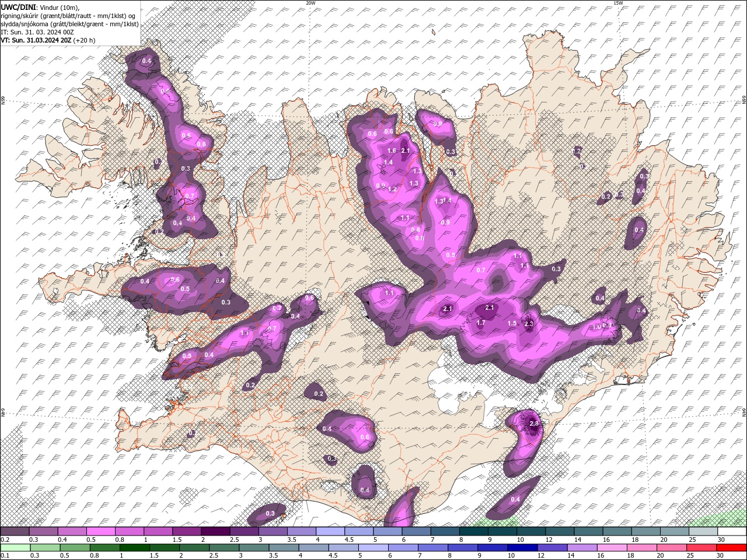
Task: Click the pale grey 25 snow scale swatch
Action: point(703,531)
